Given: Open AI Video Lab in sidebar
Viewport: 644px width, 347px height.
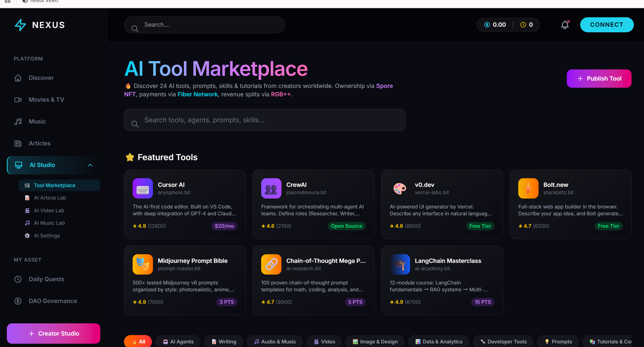Looking at the screenshot, I should click(49, 210).
